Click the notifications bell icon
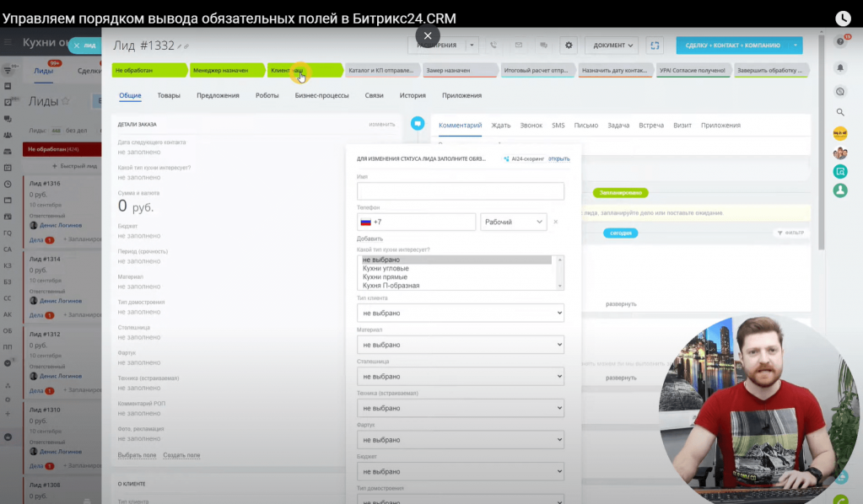The height and width of the screenshot is (504, 863). 840,67
